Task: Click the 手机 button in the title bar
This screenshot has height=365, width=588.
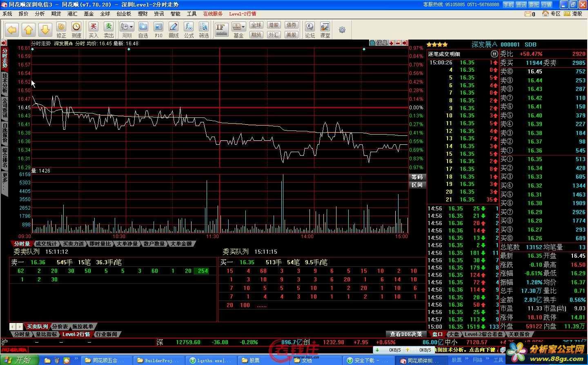Action: 508,4
